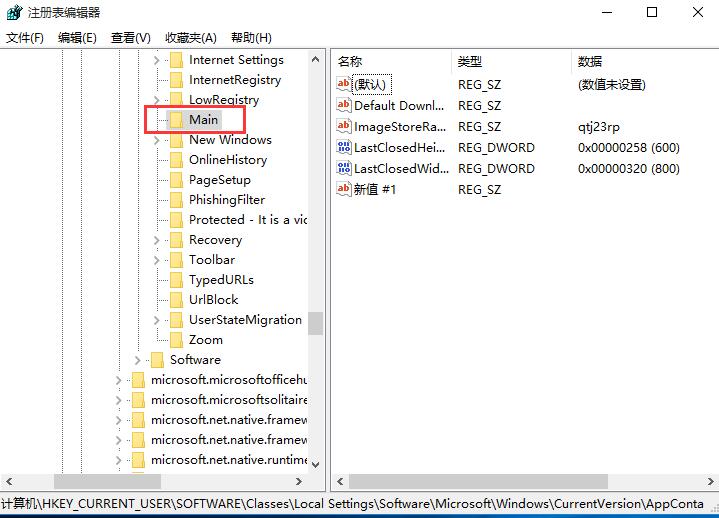Expand the Internet Settings key
This screenshot has height=518, width=719.
click(x=156, y=60)
